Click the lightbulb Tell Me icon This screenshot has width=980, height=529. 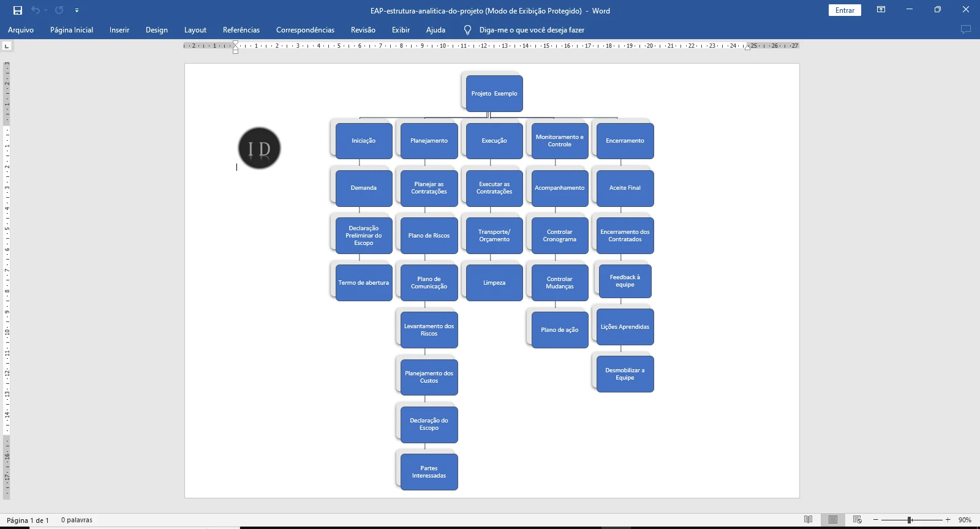pos(467,30)
